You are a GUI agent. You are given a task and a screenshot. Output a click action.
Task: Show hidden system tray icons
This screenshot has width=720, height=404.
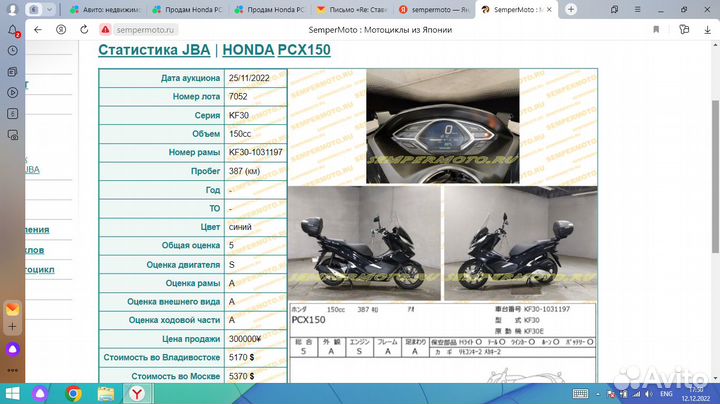click(597, 394)
